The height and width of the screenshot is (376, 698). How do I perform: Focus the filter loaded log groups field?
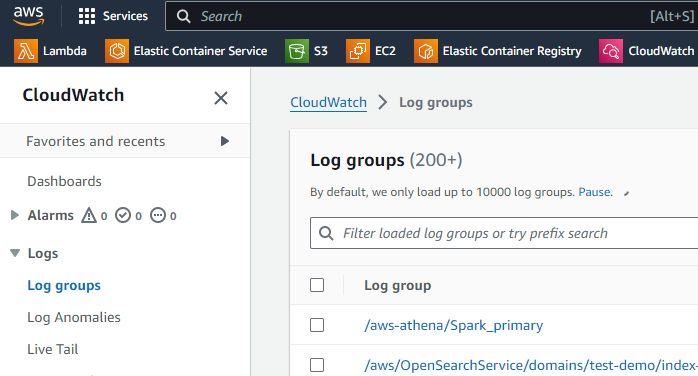coord(504,233)
